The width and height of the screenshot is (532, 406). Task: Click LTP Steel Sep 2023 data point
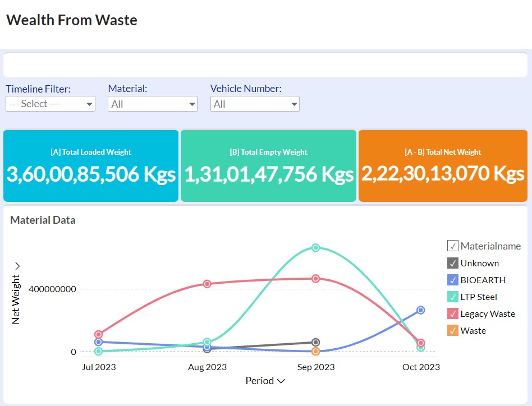[x=315, y=247]
